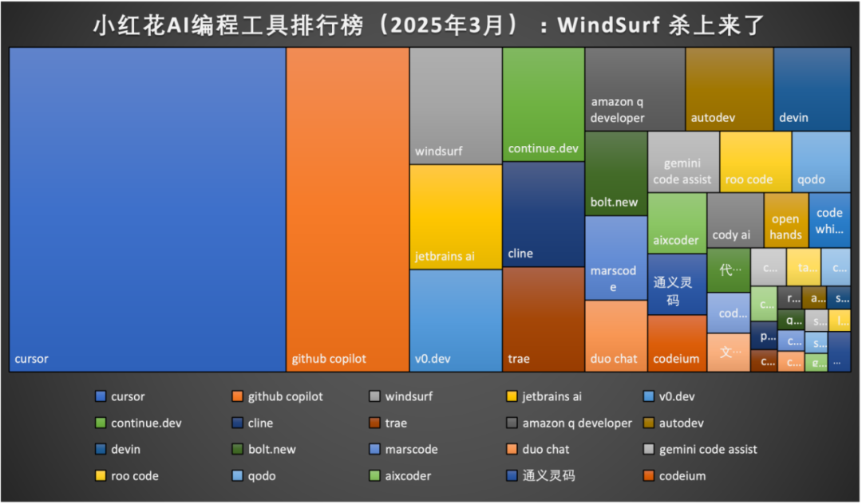Click the chart title mentioning WindSurf

[x=429, y=26]
